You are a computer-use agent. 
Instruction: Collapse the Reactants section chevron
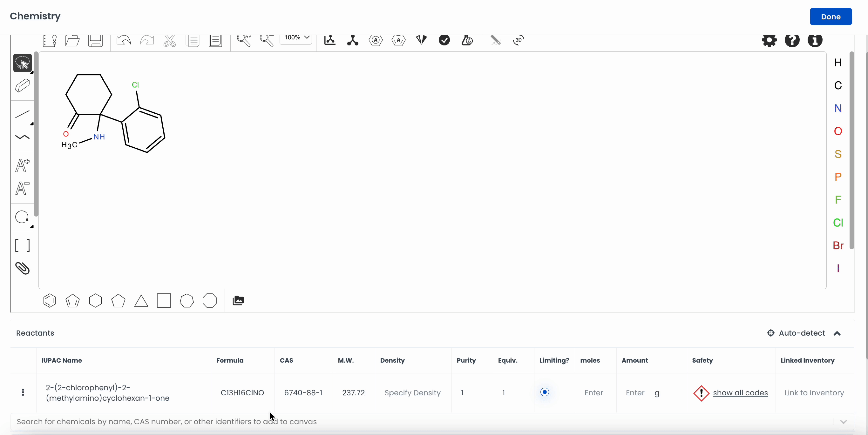(837, 333)
